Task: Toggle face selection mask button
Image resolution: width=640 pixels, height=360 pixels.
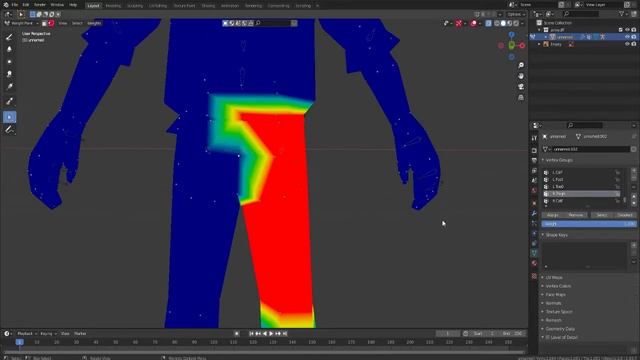Action: [x=44, y=23]
